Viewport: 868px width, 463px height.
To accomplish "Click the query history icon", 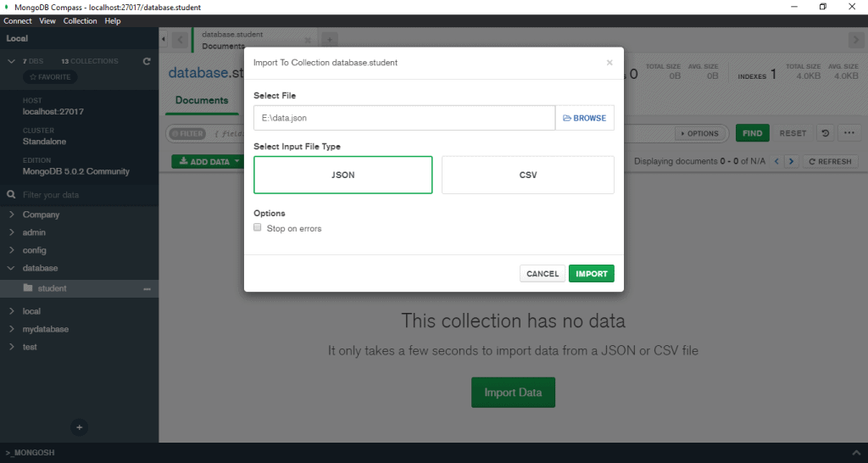I will click(826, 133).
